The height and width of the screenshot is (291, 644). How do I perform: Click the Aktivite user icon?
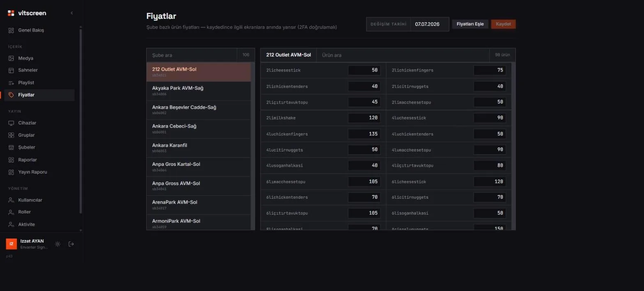click(11, 225)
